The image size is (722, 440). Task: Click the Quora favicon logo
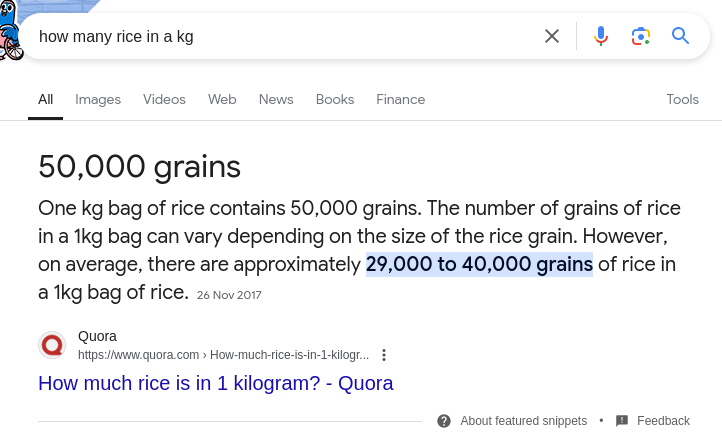click(x=52, y=345)
